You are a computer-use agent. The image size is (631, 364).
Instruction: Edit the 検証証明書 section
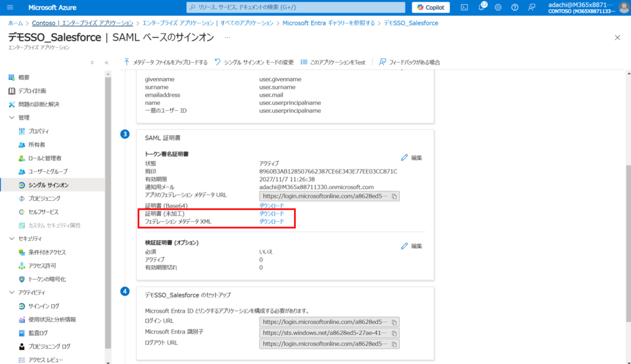(x=412, y=246)
